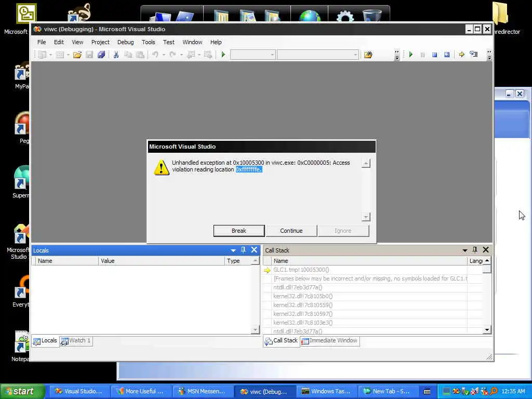The height and width of the screenshot is (399, 532).
Task: Click the Show Next Statement yellow arrow icon
Action: (461, 55)
